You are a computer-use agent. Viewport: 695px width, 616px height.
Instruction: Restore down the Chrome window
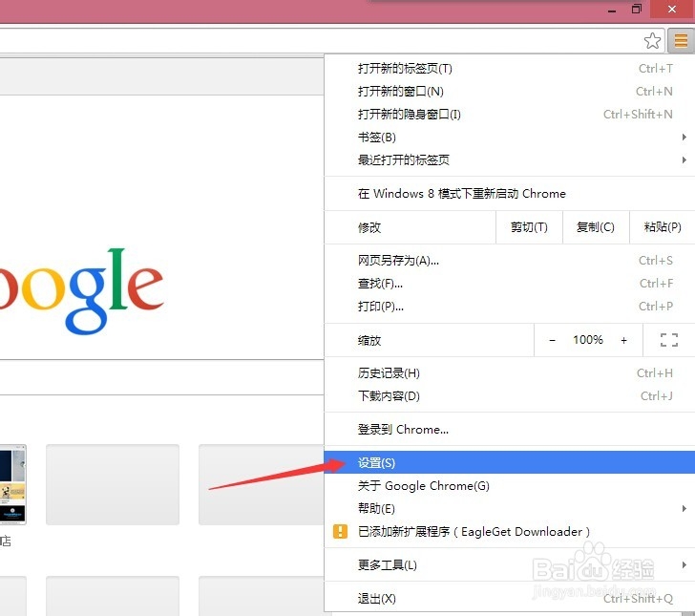(x=637, y=9)
